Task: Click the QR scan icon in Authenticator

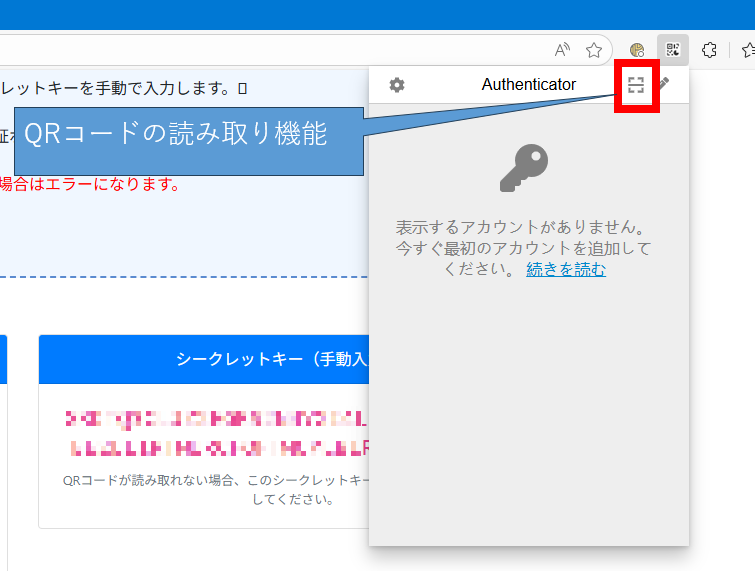Action: pos(635,86)
